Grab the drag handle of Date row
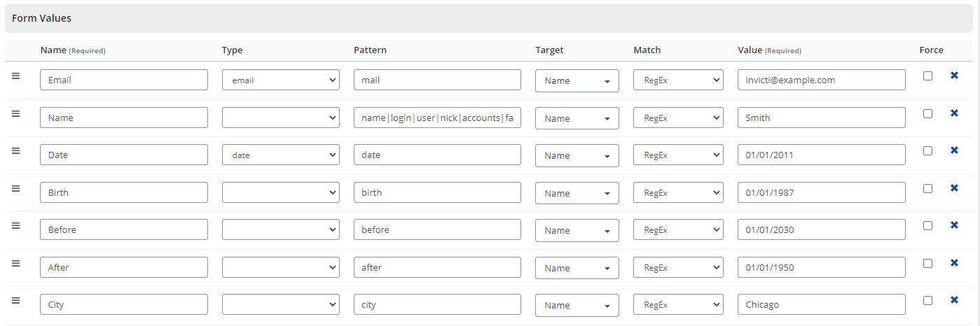The width and height of the screenshot is (980, 326). [x=15, y=150]
